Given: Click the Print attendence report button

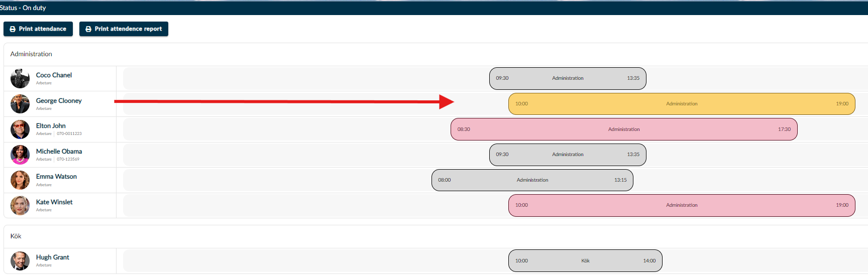Looking at the screenshot, I should tap(124, 29).
